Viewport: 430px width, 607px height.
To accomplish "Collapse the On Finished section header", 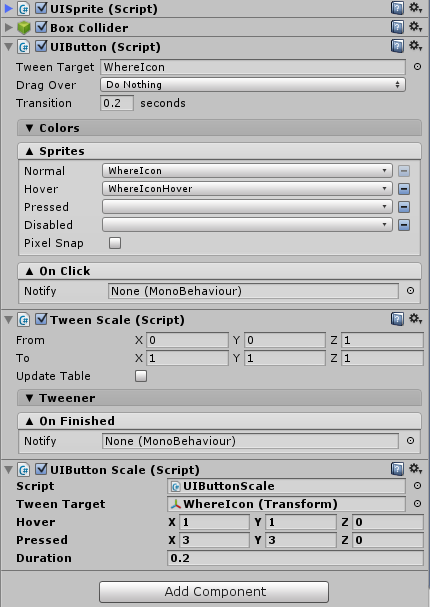I will coord(219,421).
